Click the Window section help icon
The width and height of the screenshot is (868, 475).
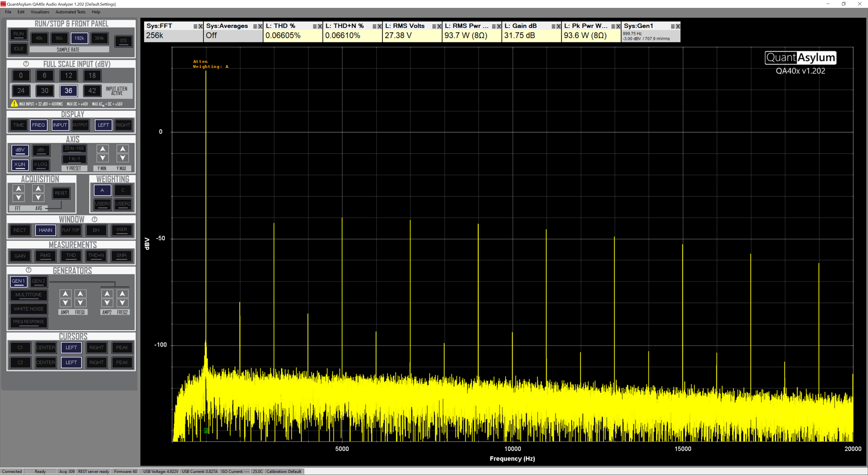(x=94, y=219)
